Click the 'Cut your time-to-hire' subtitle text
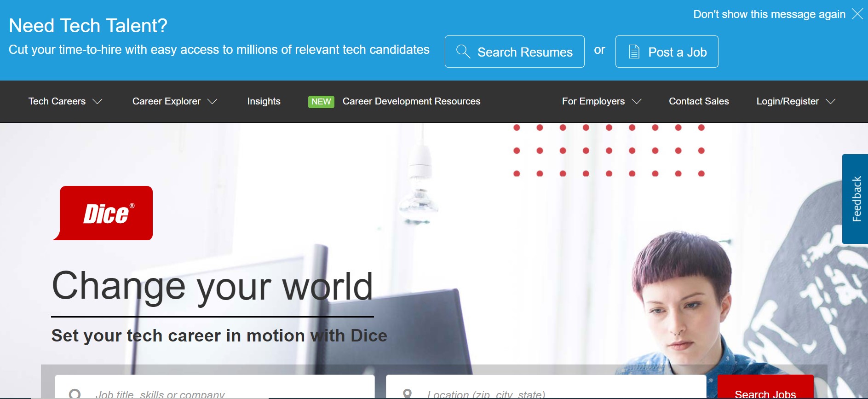The width and height of the screenshot is (868, 399). tap(219, 50)
